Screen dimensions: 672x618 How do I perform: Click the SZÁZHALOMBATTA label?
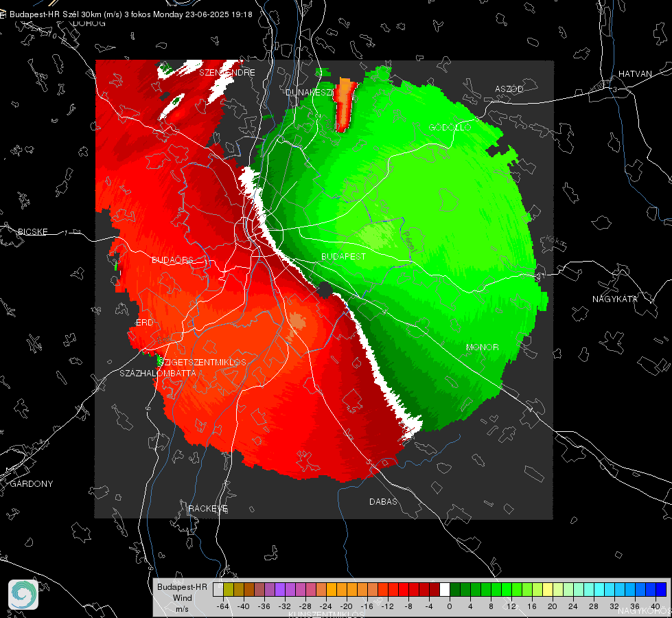point(158,373)
